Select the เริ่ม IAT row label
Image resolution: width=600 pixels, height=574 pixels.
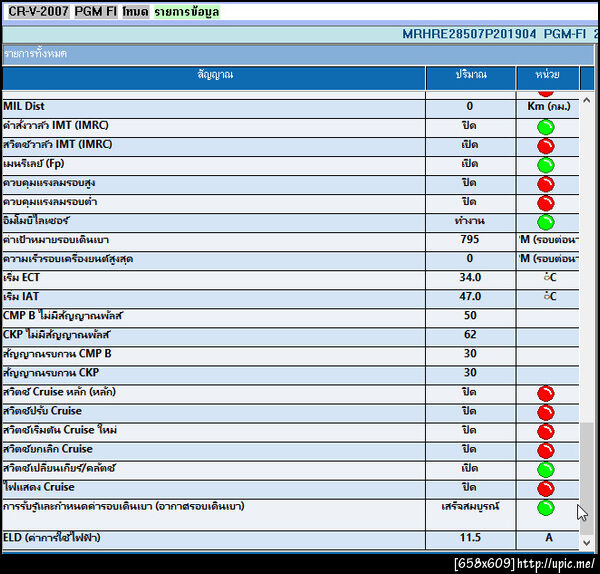pos(21,297)
